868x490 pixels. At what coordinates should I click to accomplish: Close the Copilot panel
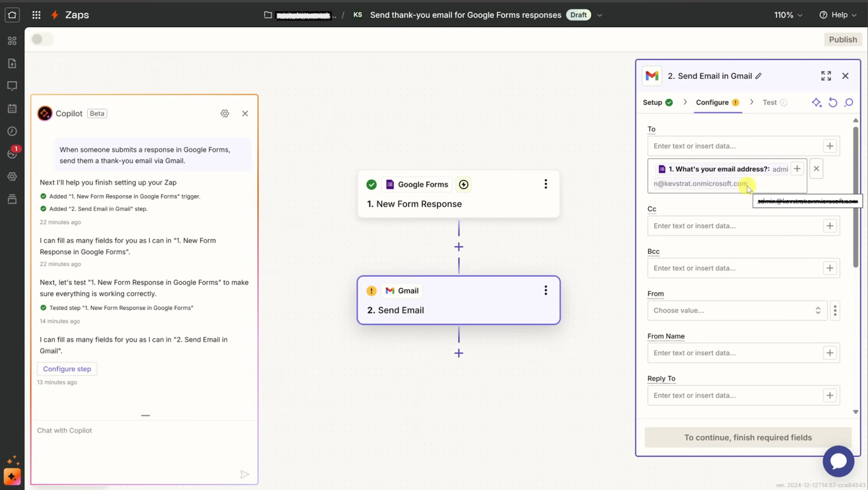(x=245, y=113)
